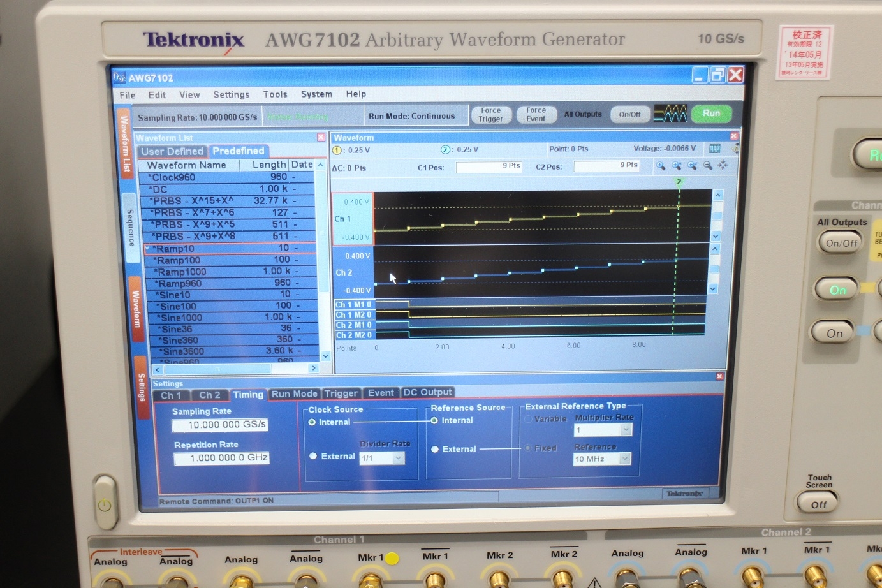
Task: Click the green Run button
Action: click(711, 114)
